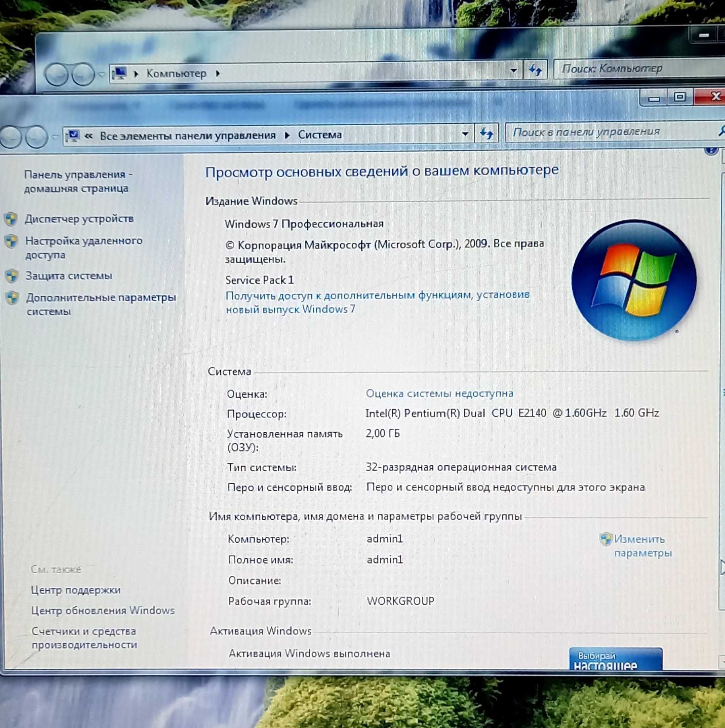Click 'Windows 7 Профессиональная' edition text
The width and height of the screenshot is (725, 728).
[x=304, y=224]
